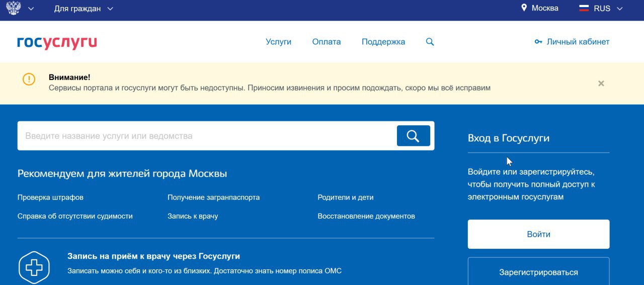Open the Восстановление документов link

(366, 216)
